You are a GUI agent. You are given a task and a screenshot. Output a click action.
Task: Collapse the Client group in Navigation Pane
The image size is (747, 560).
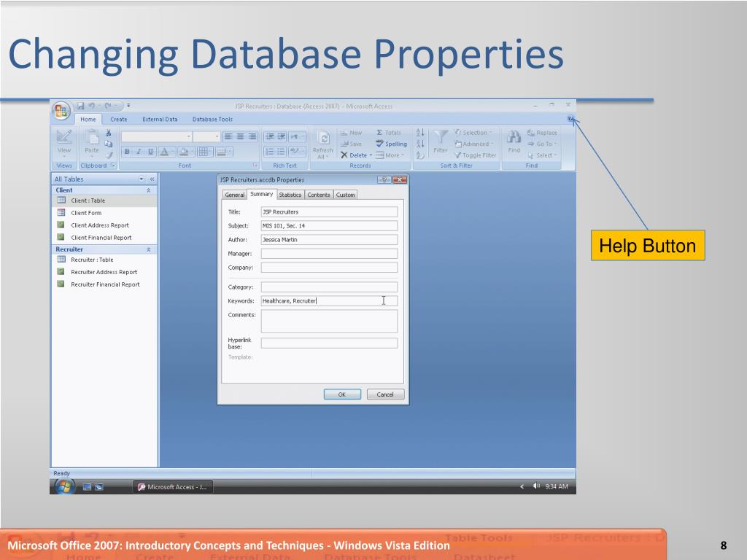click(148, 190)
